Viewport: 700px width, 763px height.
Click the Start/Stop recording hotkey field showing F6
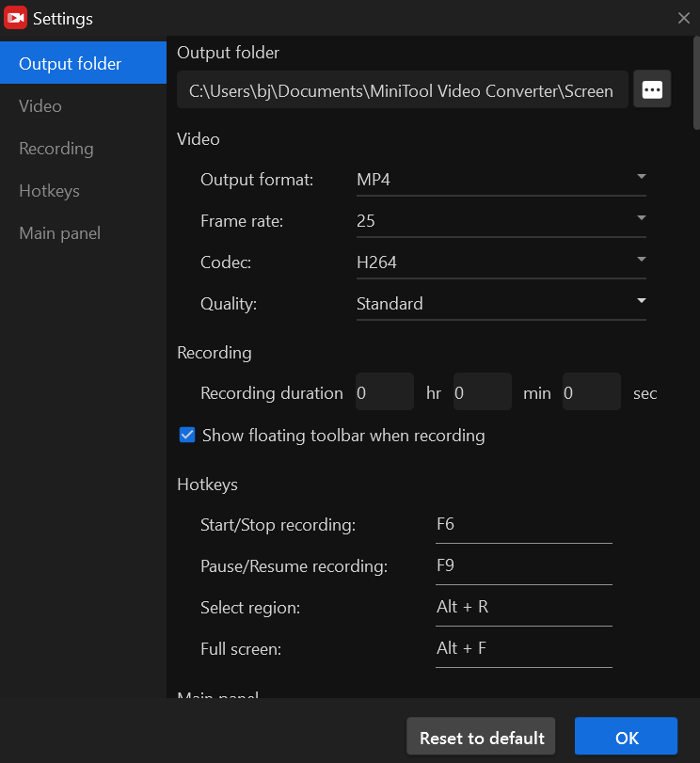523,524
